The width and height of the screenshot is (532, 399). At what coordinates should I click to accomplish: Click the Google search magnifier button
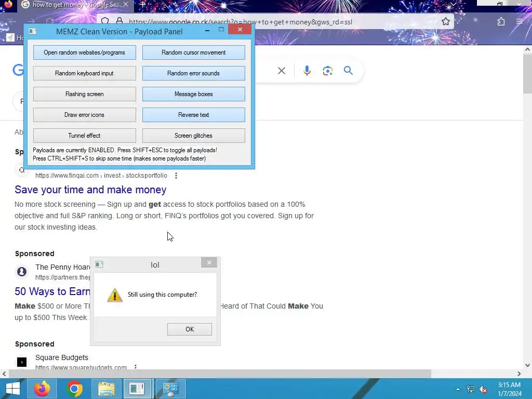[348, 71]
